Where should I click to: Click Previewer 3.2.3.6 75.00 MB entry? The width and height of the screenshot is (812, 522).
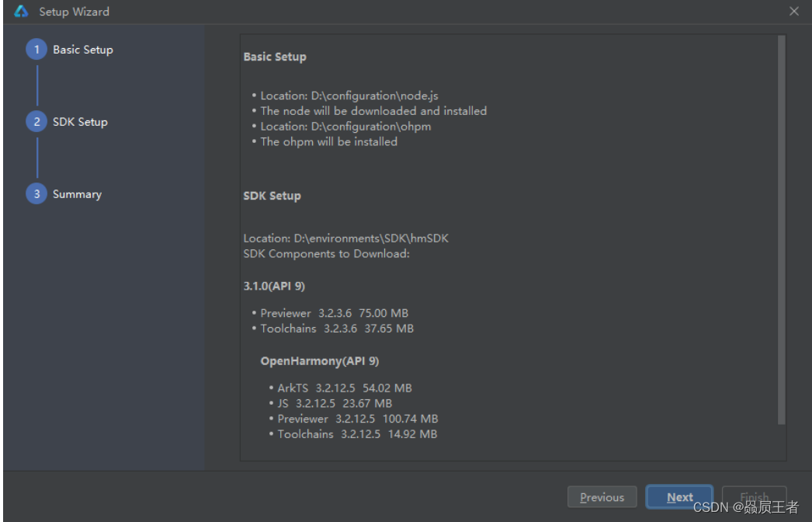coord(334,313)
